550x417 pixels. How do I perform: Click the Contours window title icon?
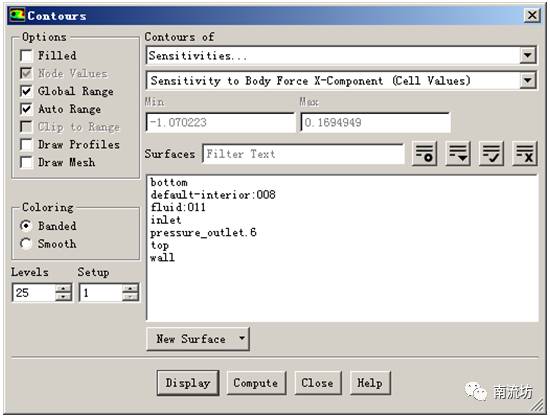(x=17, y=15)
